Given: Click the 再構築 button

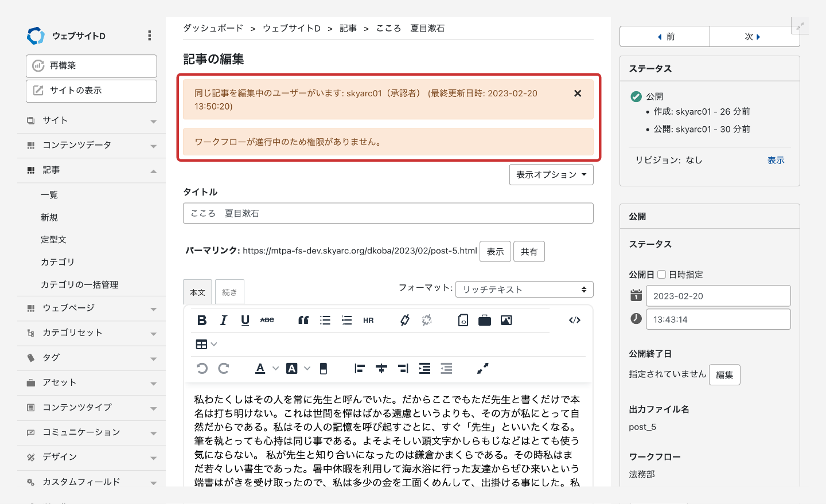Looking at the screenshot, I should [91, 66].
